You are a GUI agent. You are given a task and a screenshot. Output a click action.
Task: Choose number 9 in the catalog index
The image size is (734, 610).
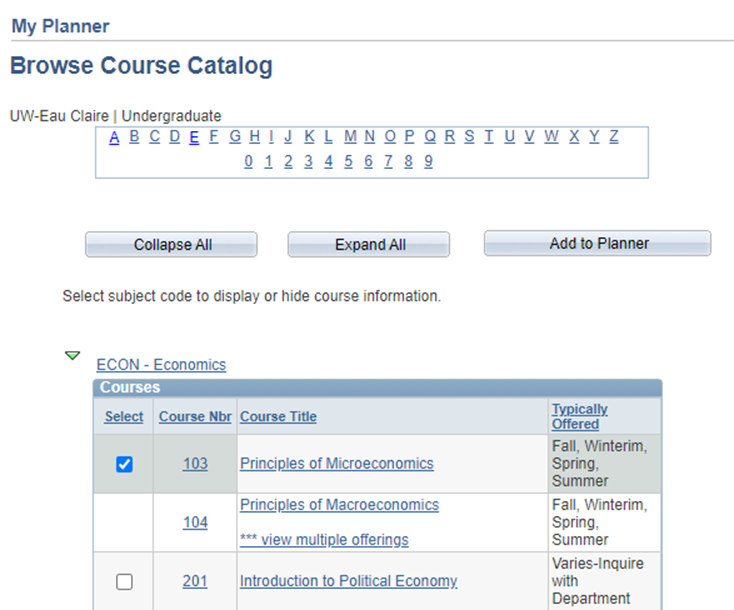pyautogui.click(x=428, y=162)
